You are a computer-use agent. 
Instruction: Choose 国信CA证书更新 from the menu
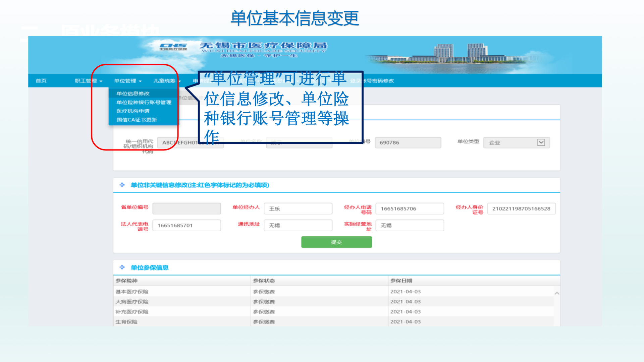tap(137, 120)
